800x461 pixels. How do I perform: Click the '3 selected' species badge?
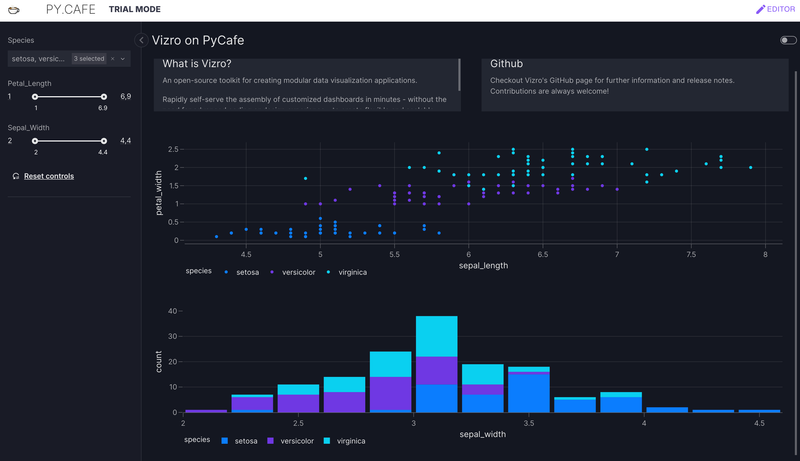89,59
